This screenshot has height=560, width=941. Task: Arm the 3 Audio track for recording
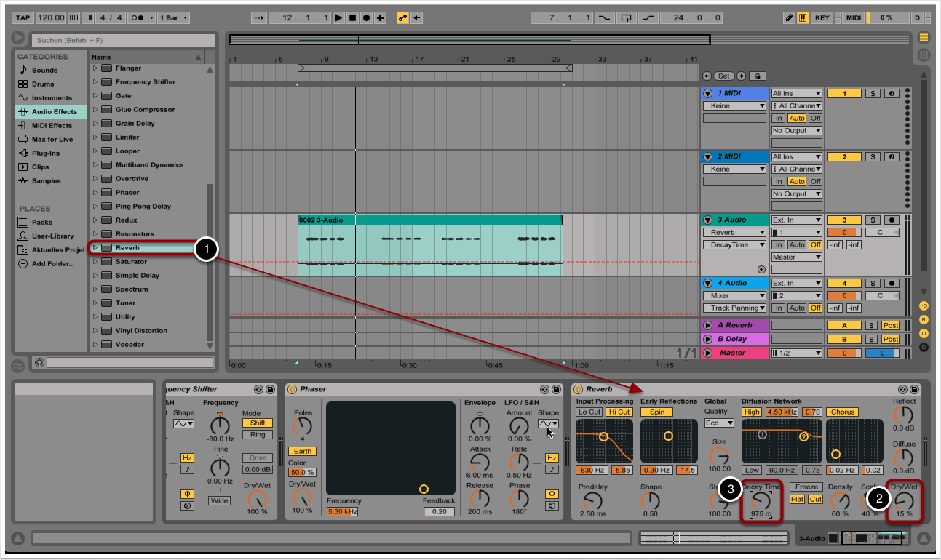point(892,220)
